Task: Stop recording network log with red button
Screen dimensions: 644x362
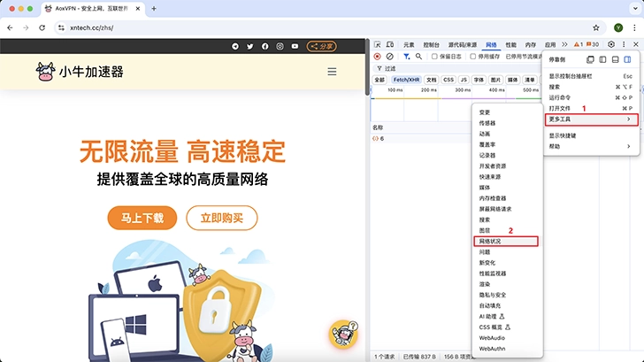Action: [x=377, y=57]
